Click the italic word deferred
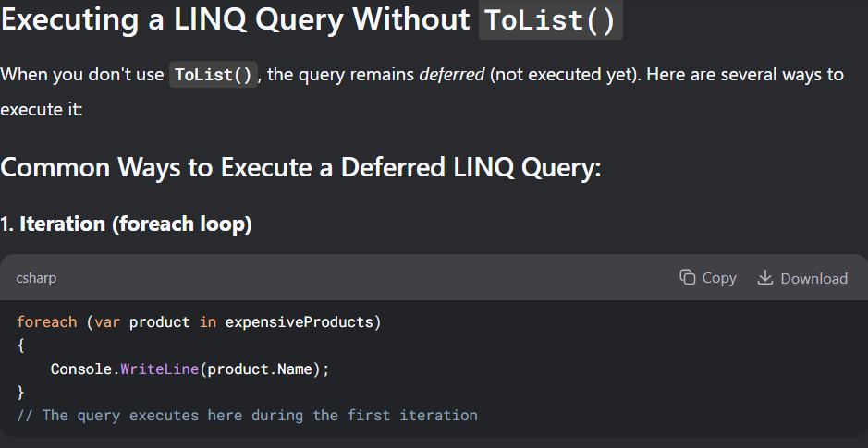Image resolution: width=868 pixels, height=448 pixels. 452,74
